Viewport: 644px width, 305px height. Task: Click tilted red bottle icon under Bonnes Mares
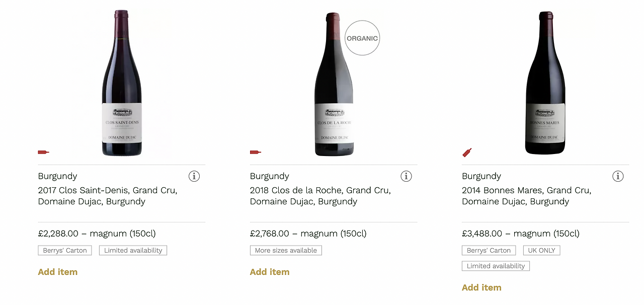coord(467,152)
